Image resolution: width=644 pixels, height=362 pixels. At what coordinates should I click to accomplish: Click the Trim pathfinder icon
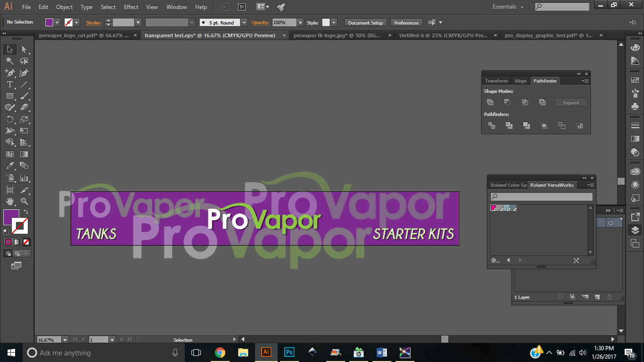[x=509, y=125]
